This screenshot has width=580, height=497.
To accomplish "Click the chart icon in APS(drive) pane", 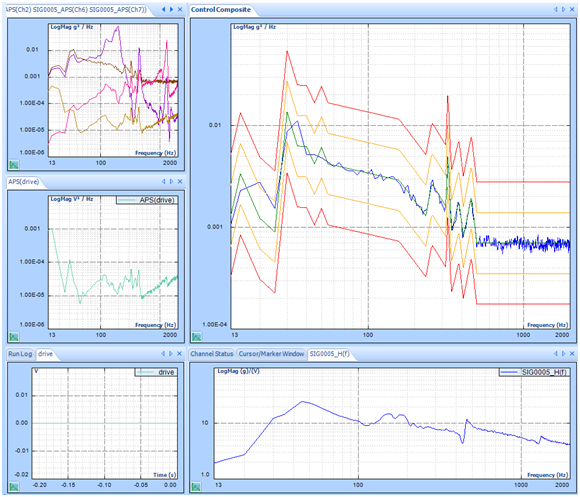I will [14, 337].
